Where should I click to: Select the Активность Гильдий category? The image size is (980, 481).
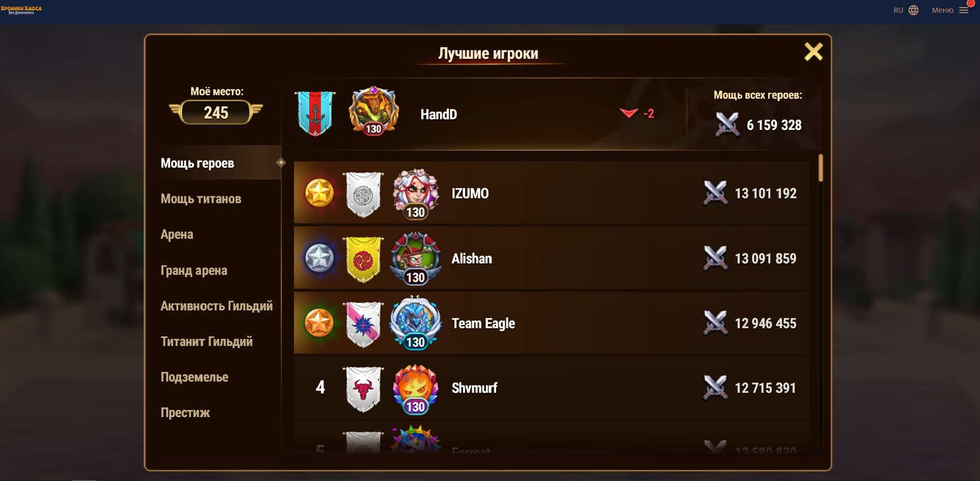pyautogui.click(x=216, y=306)
